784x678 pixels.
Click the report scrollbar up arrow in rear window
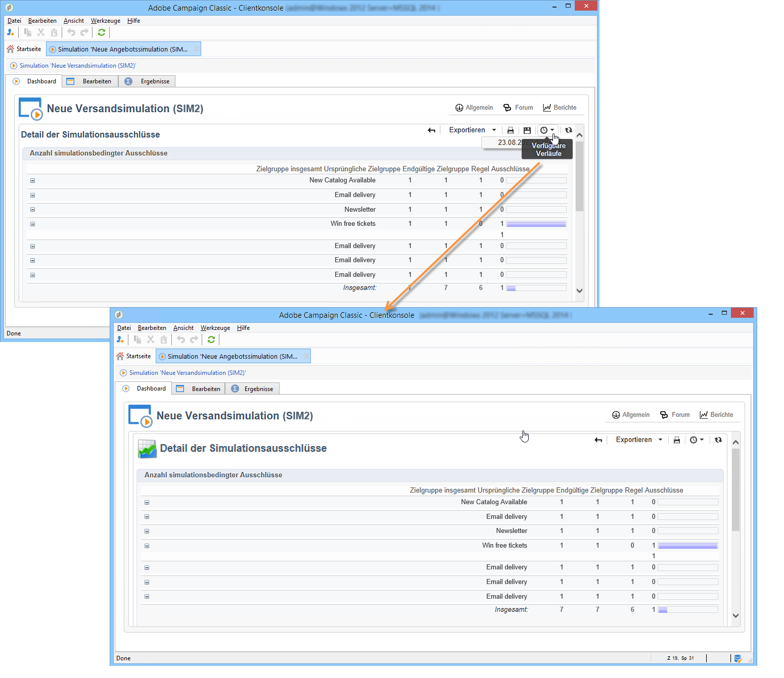(580, 135)
